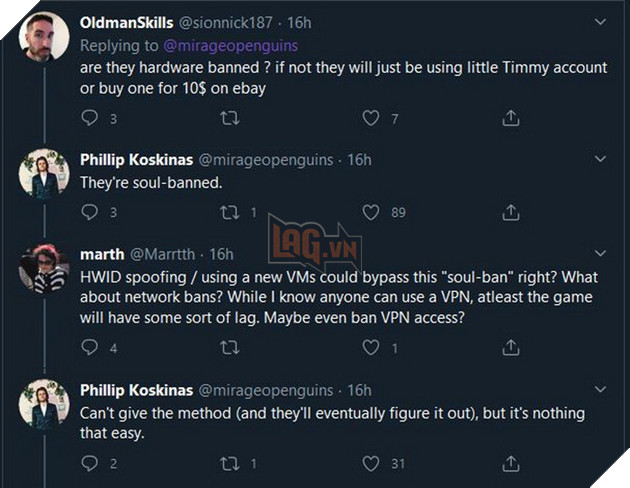
Task: Open OldmanSkills' avatar photo
Action: click(x=44, y=38)
